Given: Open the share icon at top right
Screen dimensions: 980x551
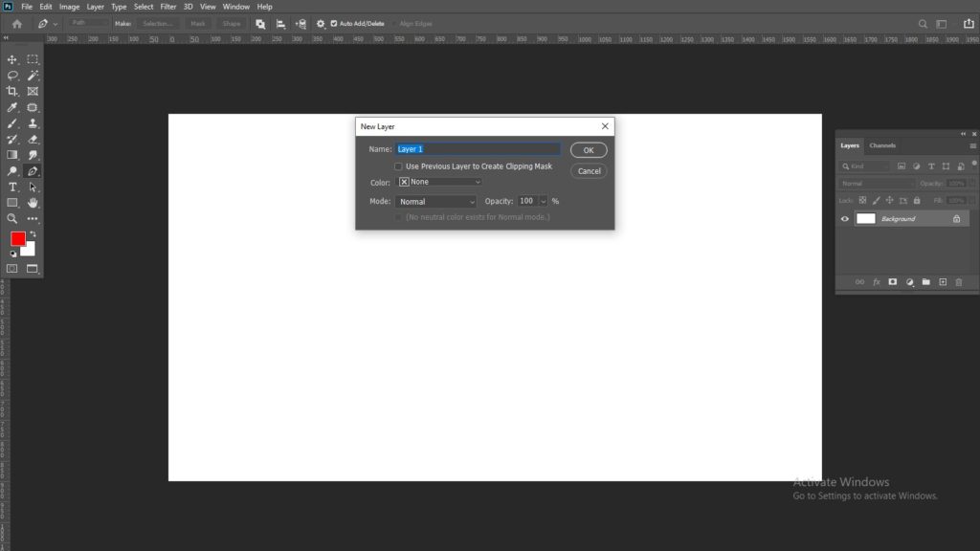Looking at the screenshot, I should tap(969, 23).
